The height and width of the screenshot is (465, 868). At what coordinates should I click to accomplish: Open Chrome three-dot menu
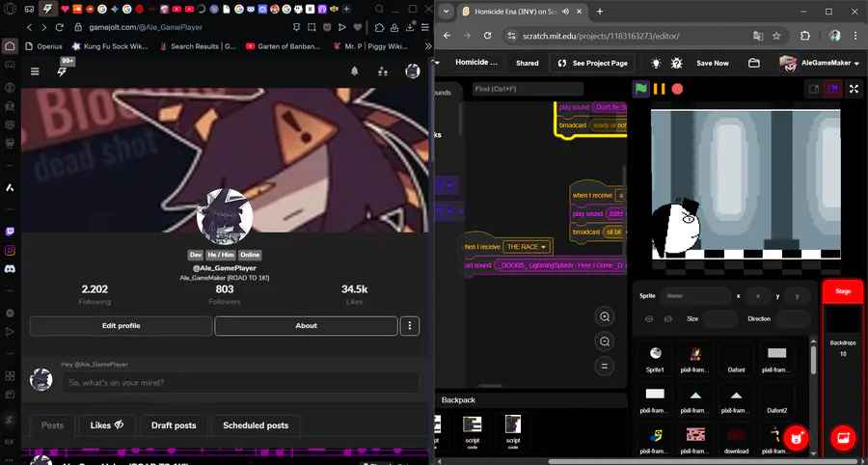pos(856,36)
